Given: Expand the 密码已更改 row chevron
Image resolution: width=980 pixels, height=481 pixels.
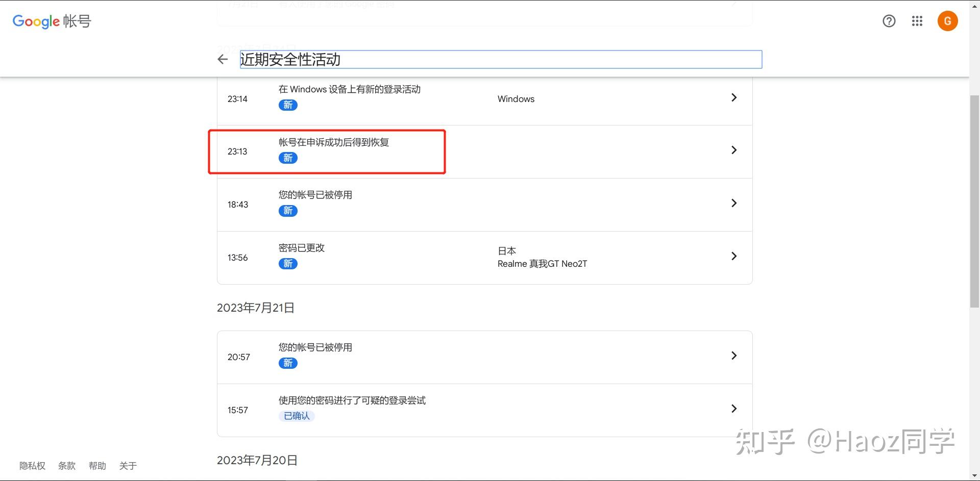Looking at the screenshot, I should click(x=733, y=256).
